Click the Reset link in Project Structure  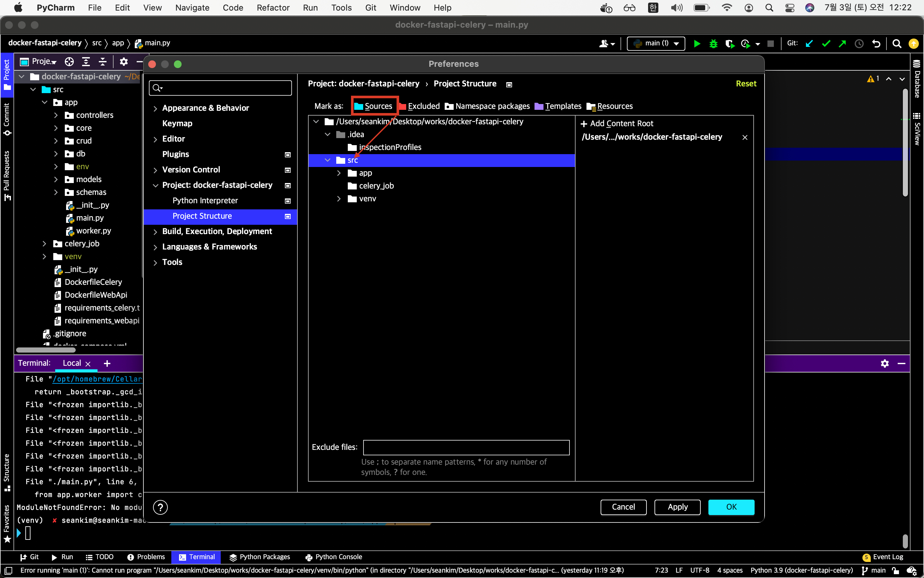tap(746, 84)
